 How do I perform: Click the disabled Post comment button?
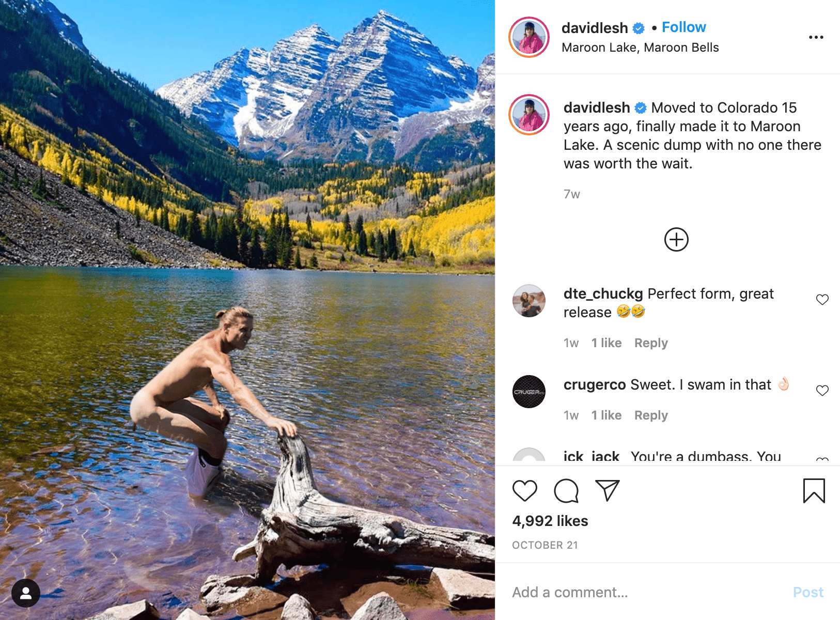pos(808,592)
